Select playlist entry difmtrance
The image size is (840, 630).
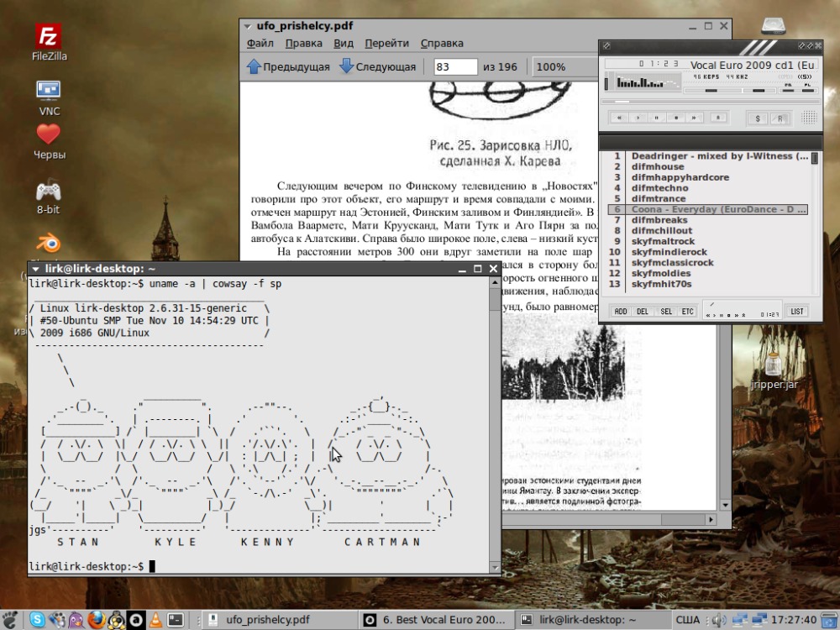(x=707, y=199)
